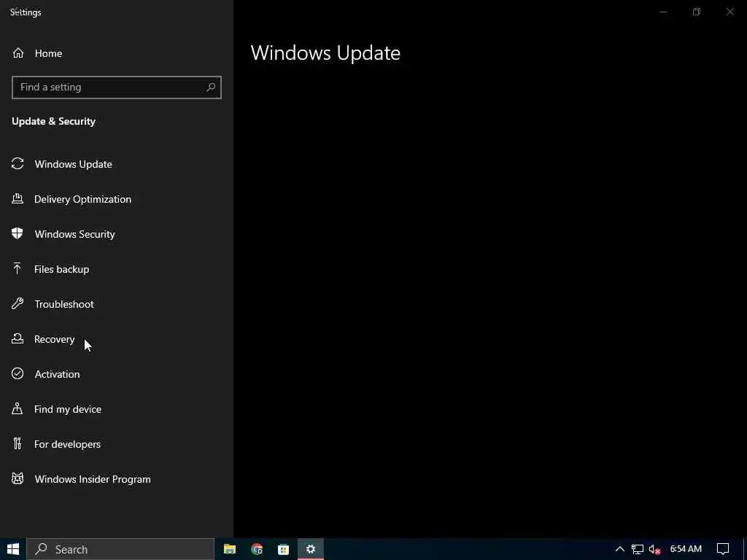This screenshot has height=560, width=747.
Task: Click the Home house icon
Action: (18, 52)
